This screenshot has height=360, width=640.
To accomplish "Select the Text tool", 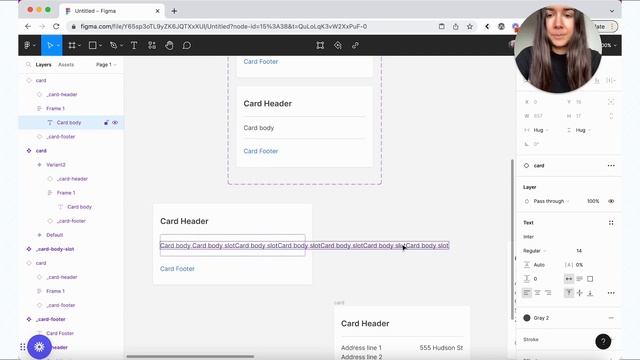I will (134, 45).
